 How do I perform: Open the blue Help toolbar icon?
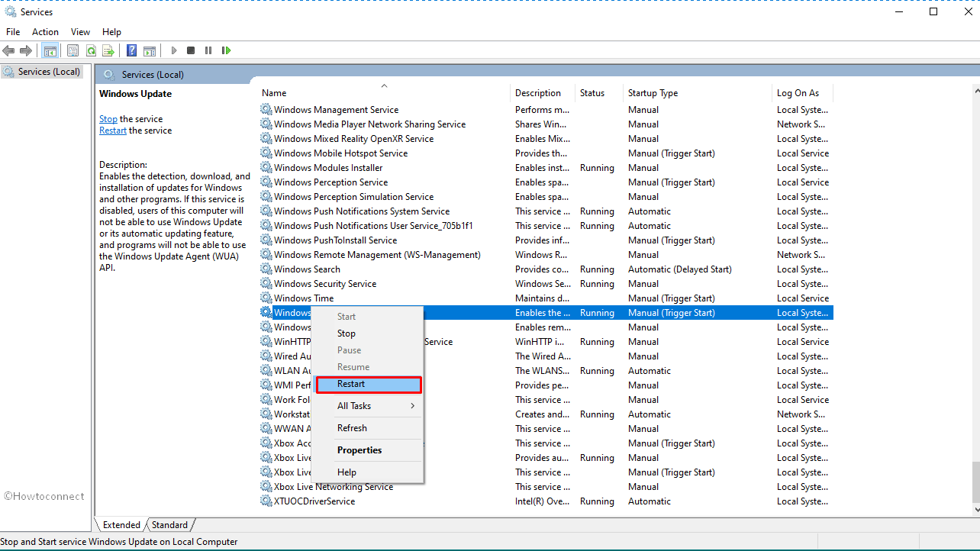(131, 50)
